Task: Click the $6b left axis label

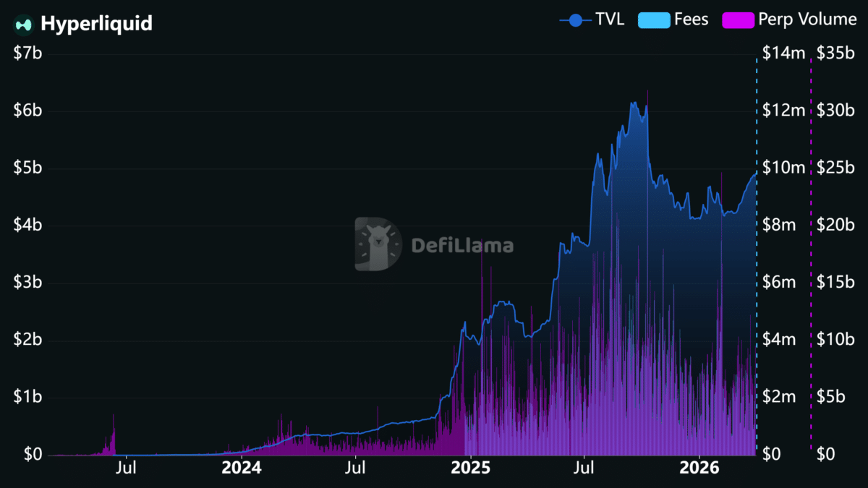Action: pos(27,111)
